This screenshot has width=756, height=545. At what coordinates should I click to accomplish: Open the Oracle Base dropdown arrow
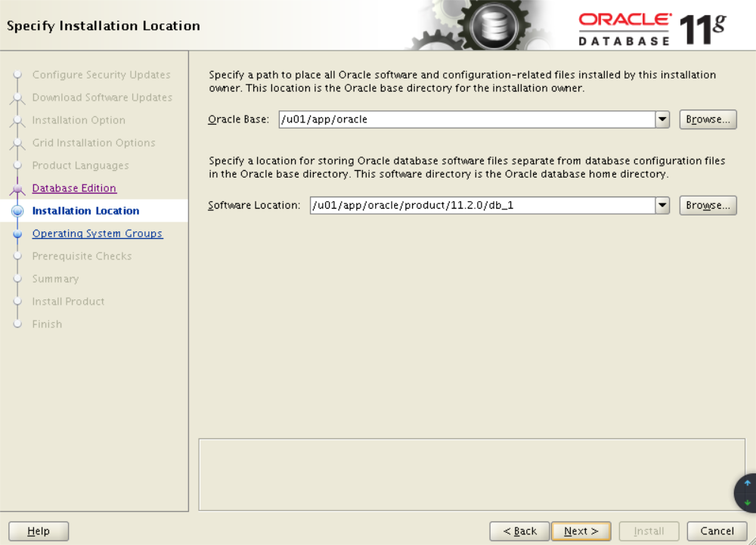pyautogui.click(x=662, y=119)
